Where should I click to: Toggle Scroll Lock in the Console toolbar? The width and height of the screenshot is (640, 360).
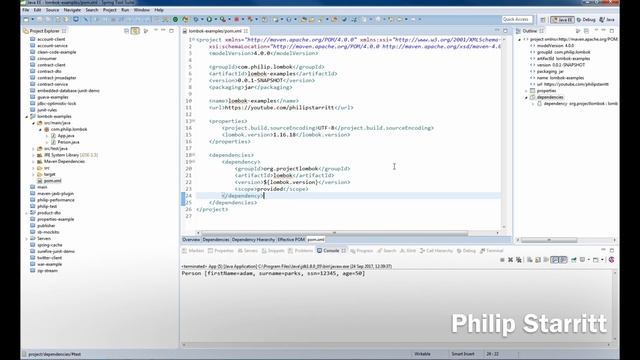click(538, 260)
